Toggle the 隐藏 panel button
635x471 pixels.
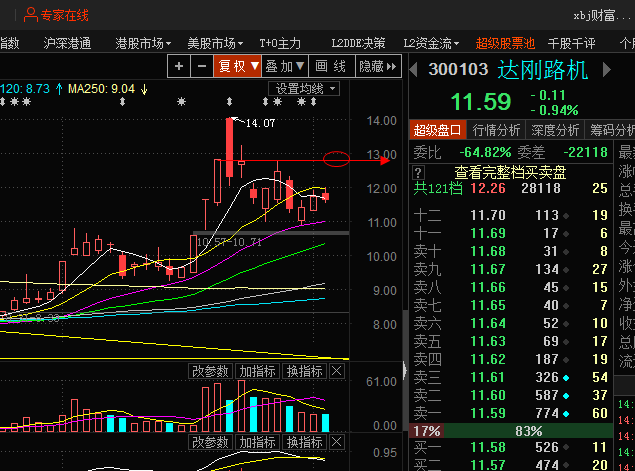pyautogui.click(x=378, y=66)
